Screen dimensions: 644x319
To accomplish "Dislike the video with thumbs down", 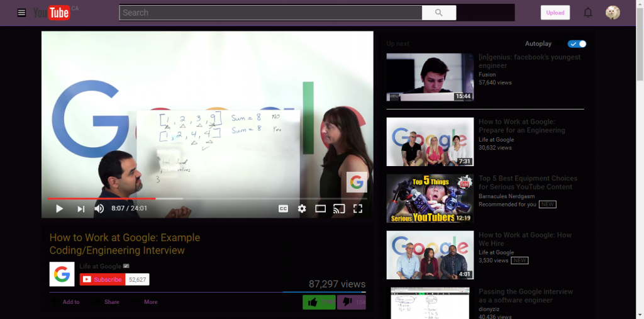I will 352,302.
